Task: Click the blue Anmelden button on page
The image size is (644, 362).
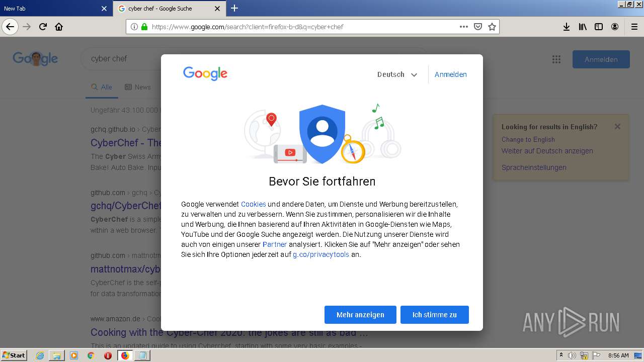Action: click(601, 59)
